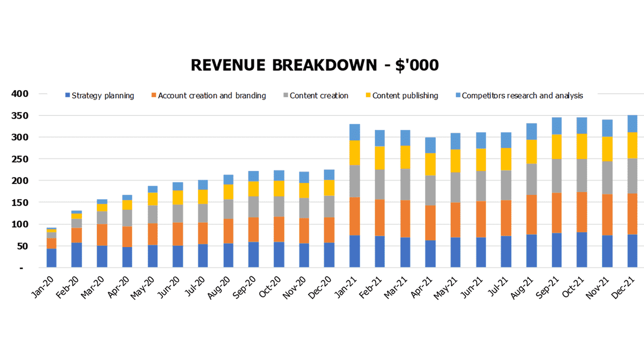644x363 pixels.
Task: Select the May-20 Content publishing yellow bar segment
Action: (153, 199)
